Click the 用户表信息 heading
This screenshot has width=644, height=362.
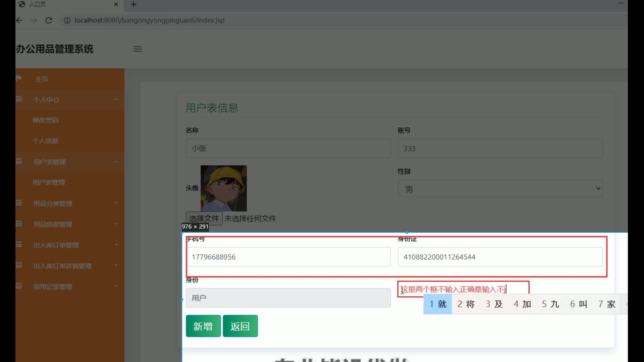tap(212, 108)
